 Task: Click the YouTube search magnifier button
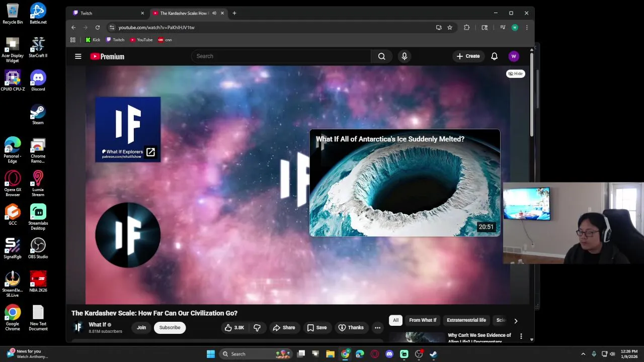coord(382,56)
